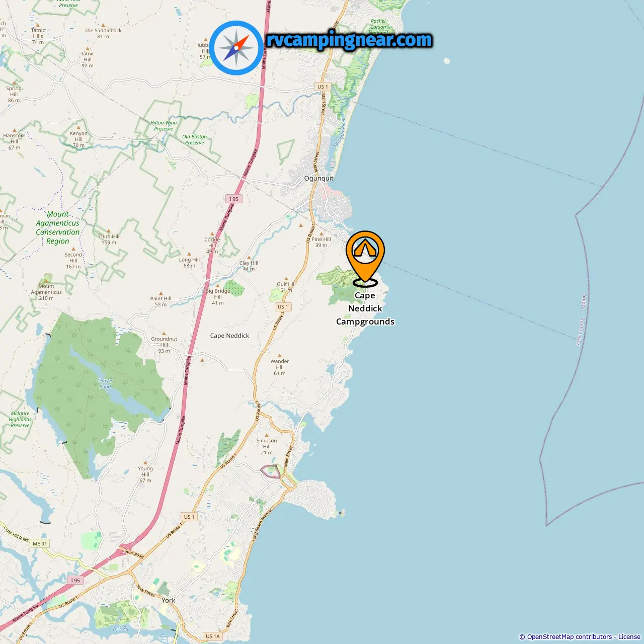Click the Mount Agamenticus peak marker

pyautogui.click(x=46, y=281)
